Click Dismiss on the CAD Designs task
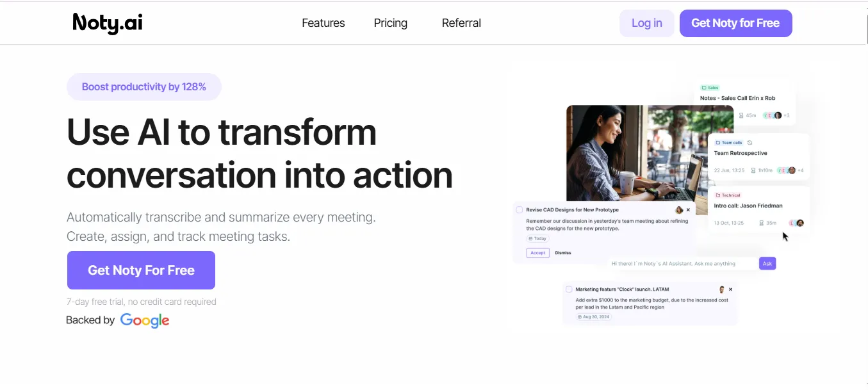 coord(563,253)
